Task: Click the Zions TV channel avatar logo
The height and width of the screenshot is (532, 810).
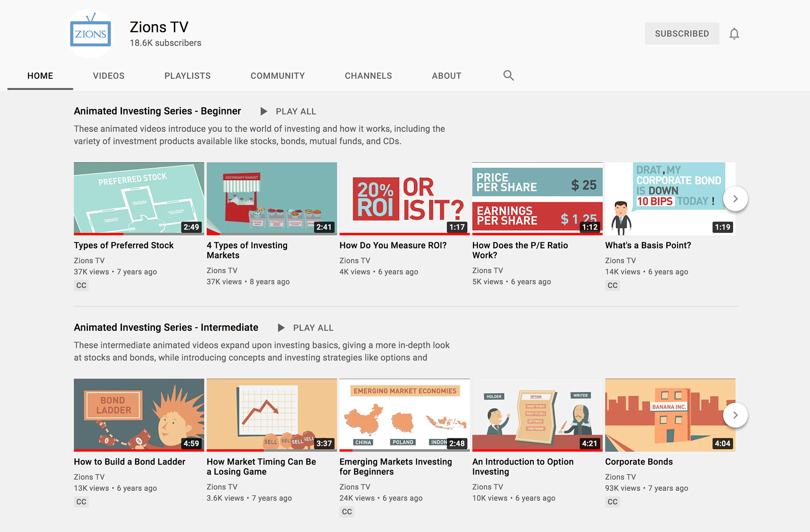Action: 91,33
